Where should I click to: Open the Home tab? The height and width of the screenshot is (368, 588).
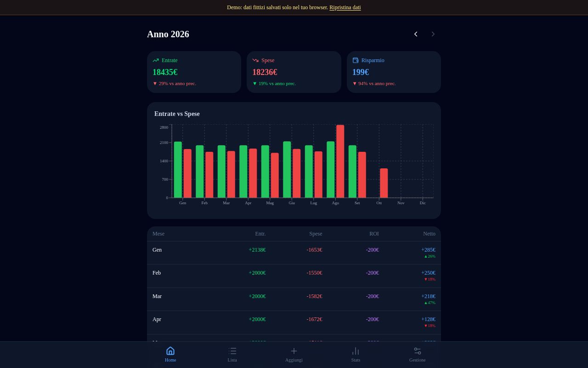coord(170,355)
